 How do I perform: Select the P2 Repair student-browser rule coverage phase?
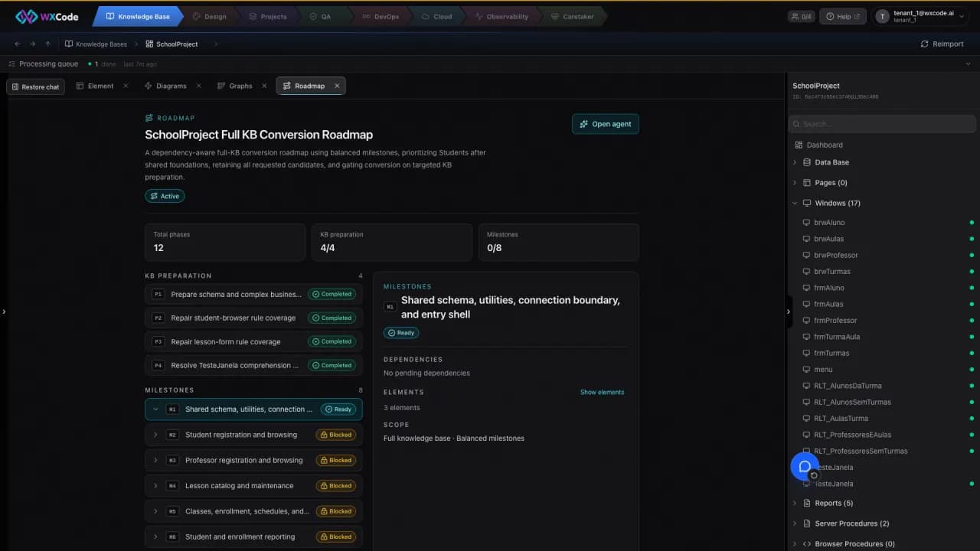pos(253,318)
